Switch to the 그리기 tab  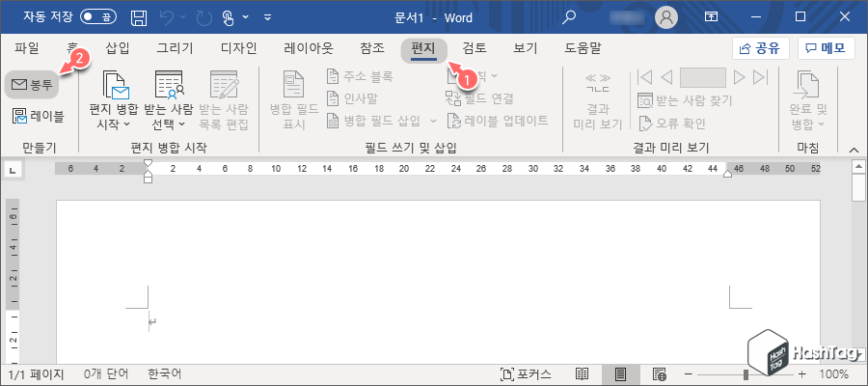(x=175, y=48)
